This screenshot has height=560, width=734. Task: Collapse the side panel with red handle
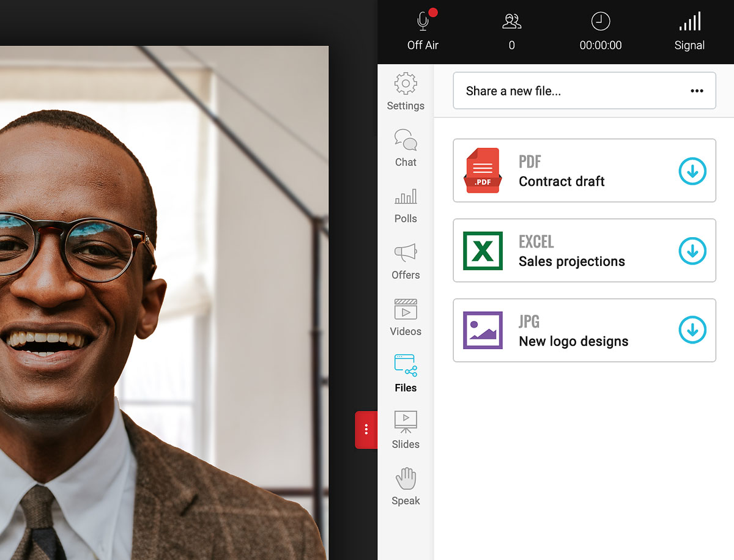click(x=366, y=430)
